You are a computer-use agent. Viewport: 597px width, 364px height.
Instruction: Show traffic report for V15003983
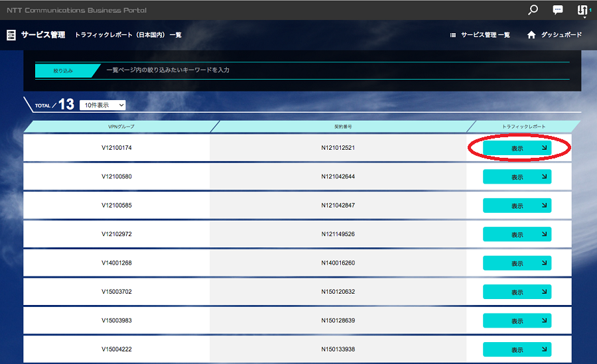[x=517, y=320]
